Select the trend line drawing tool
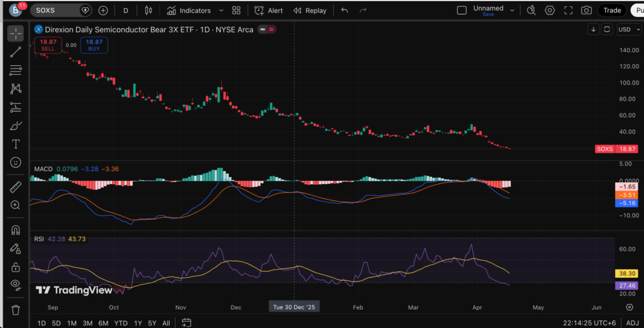 coord(16,52)
